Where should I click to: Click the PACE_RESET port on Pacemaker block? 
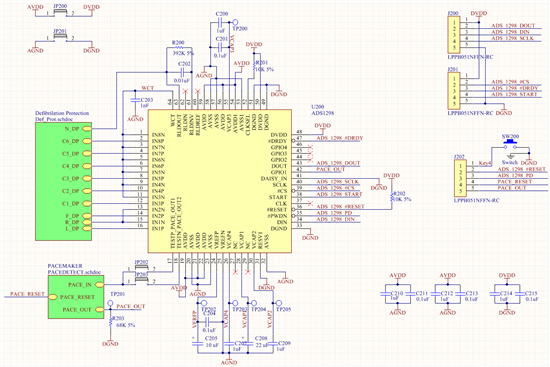pos(53,297)
